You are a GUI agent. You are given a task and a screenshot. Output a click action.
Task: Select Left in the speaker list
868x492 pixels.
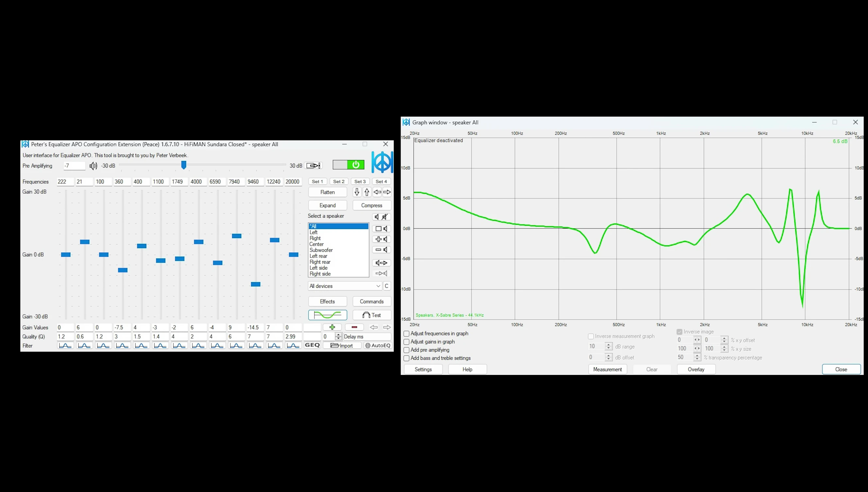click(x=339, y=232)
